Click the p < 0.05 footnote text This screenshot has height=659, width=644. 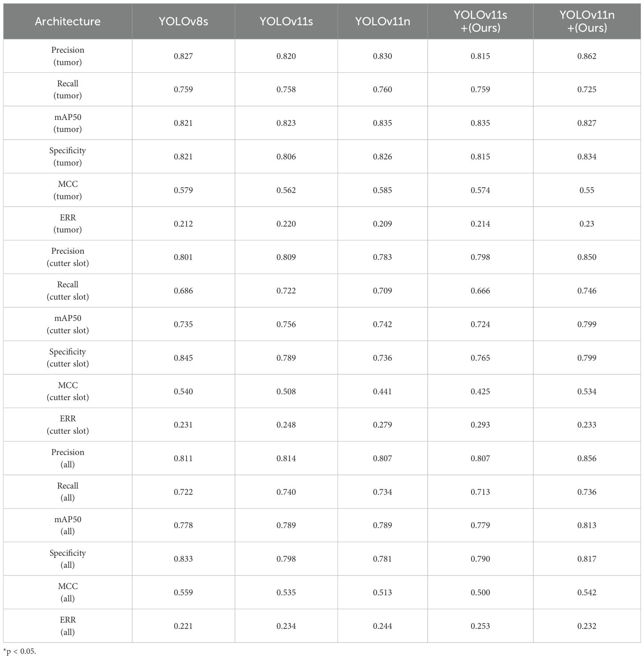click(20, 652)
